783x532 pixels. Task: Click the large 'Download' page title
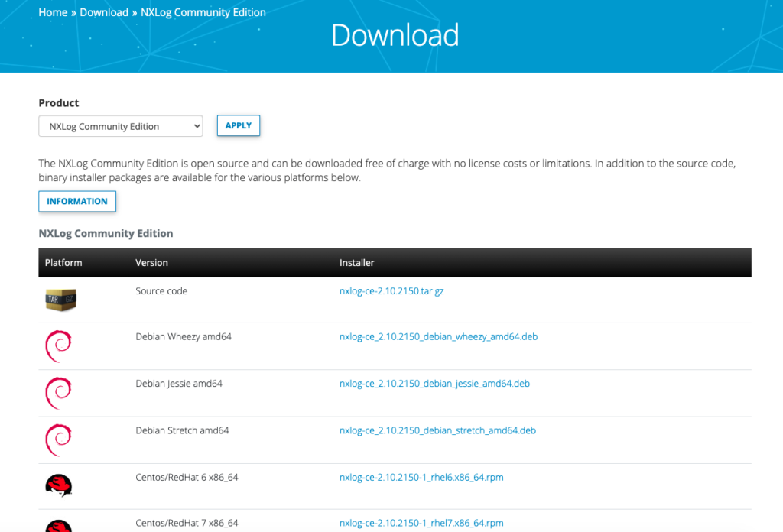[395, 35]
